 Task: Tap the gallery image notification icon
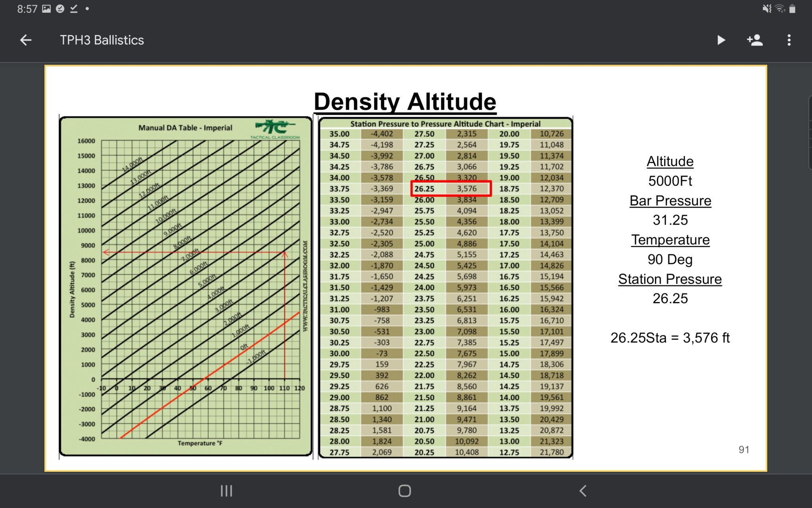tap(46, 9)
